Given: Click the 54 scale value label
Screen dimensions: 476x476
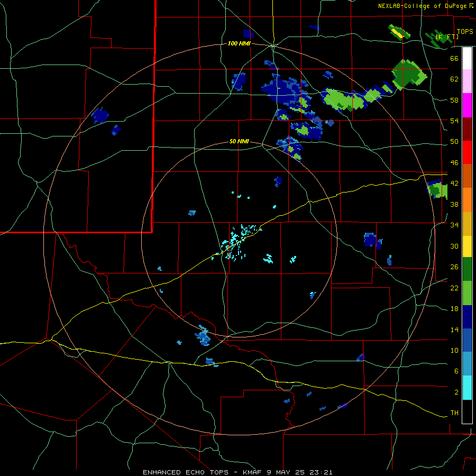Looking at the screenshot, I should 454,121.
